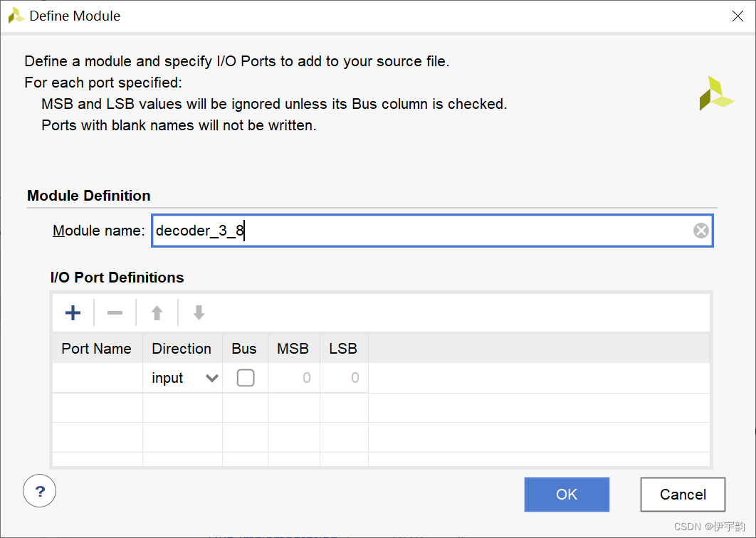
Task: Click the add port plus icon
Action: tap(73, 312)
